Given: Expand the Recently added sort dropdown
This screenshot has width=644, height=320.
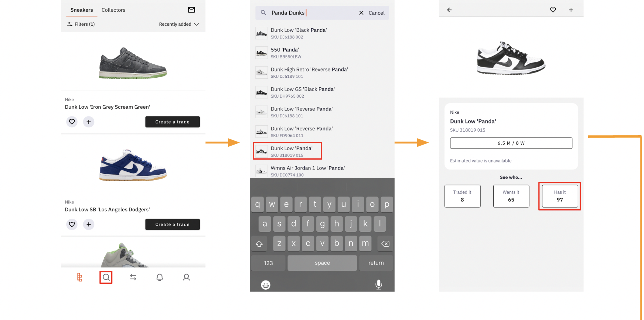Looking at the screenshot, I should click(x=179, y=24).
